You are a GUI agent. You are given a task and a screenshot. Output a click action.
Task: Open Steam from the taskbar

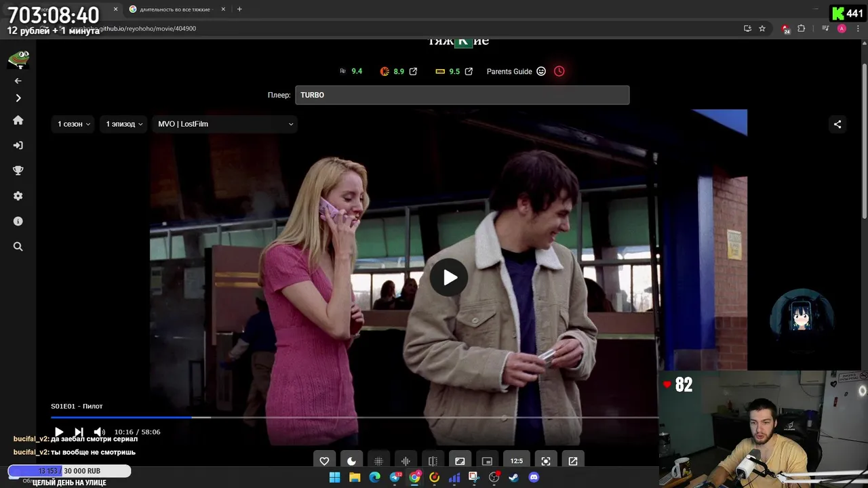click(514, 478)
